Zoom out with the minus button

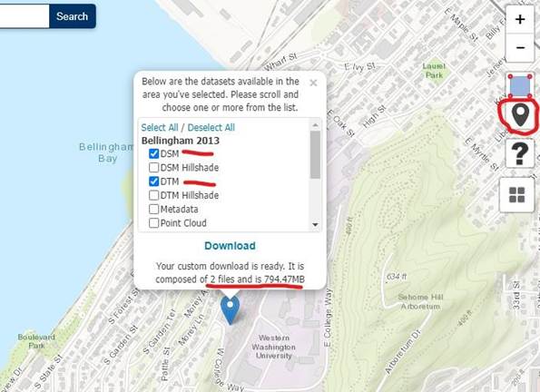520,47
